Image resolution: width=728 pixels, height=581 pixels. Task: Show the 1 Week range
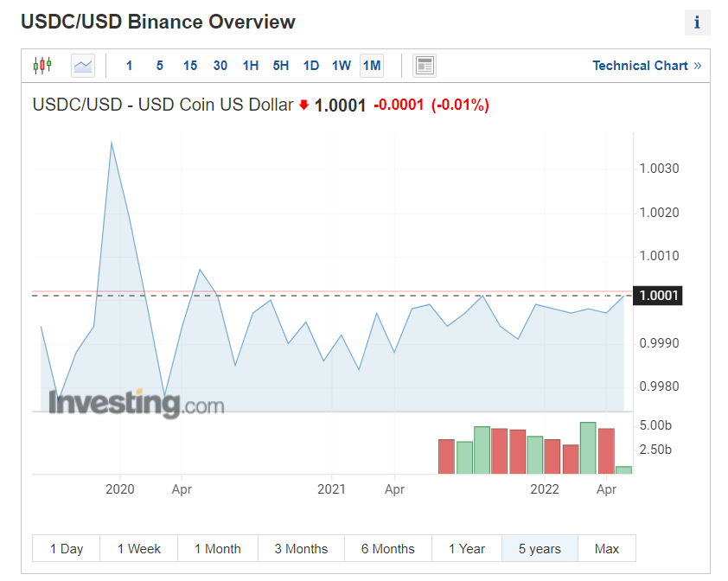click(x=139, y=548)
